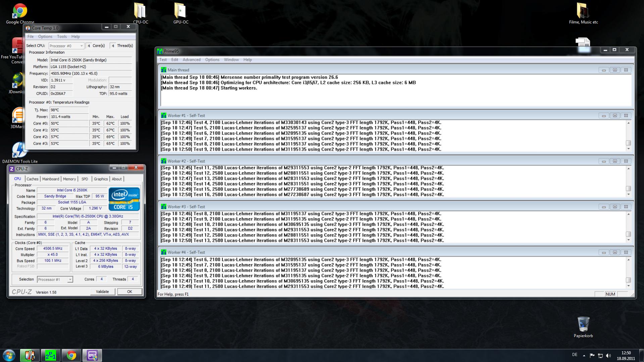Click the CPU-Z title bar icon
Viewport: 644px width, 362px height.
[x=12, y=169]
